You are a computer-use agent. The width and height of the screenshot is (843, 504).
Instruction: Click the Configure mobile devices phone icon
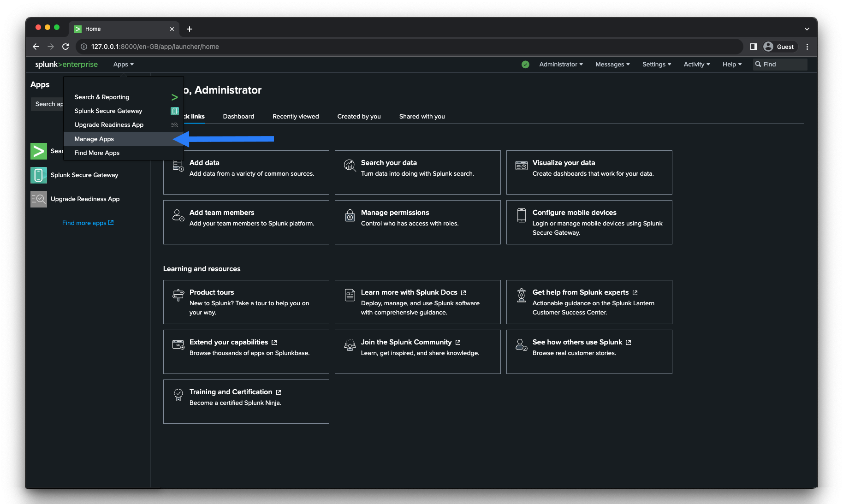521,215
